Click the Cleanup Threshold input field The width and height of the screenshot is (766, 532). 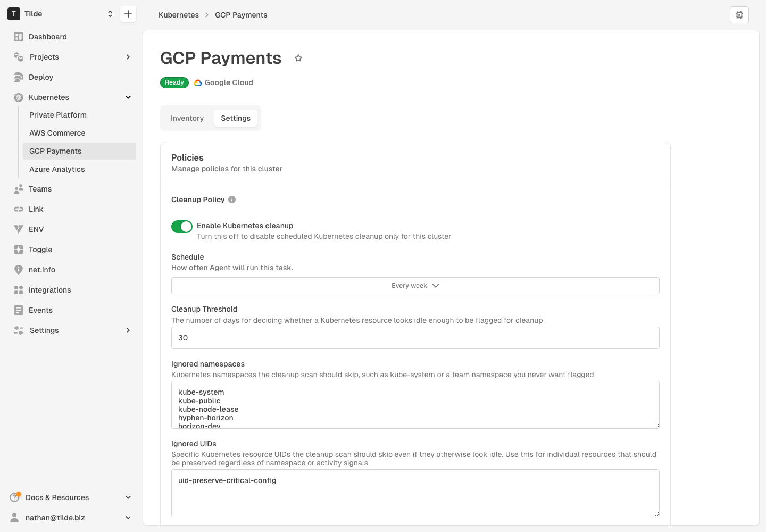point(415,338)
